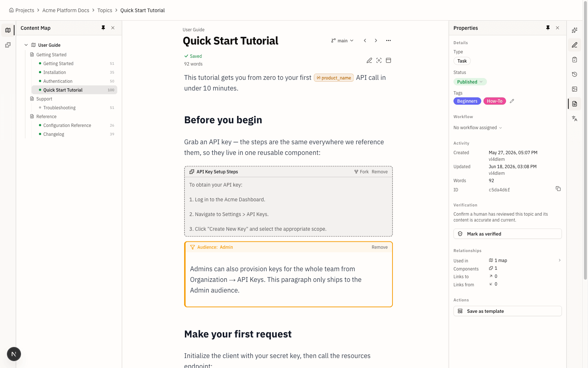
Task: Collapse the User Guide tree node
Action: coord(26,45)
